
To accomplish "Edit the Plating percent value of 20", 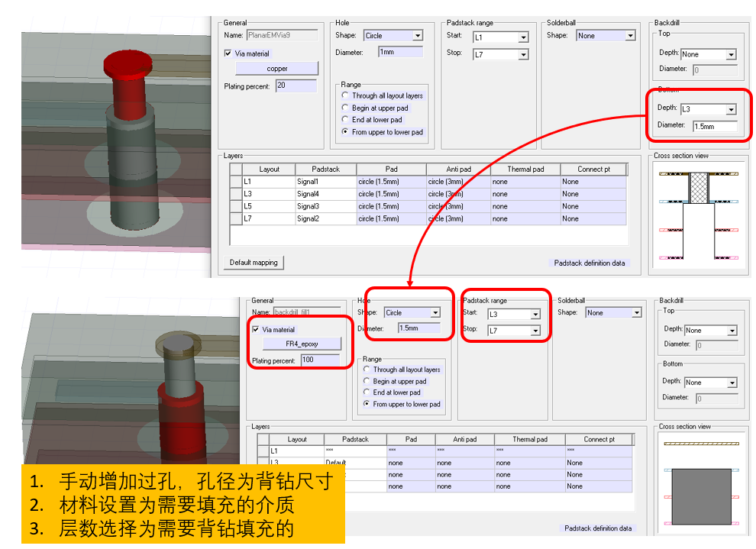I will coord(294,86).
